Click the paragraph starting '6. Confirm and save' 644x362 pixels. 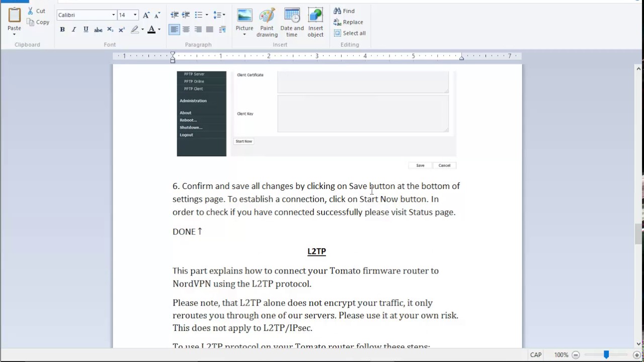pyautogui.click(x=316, y=199)
